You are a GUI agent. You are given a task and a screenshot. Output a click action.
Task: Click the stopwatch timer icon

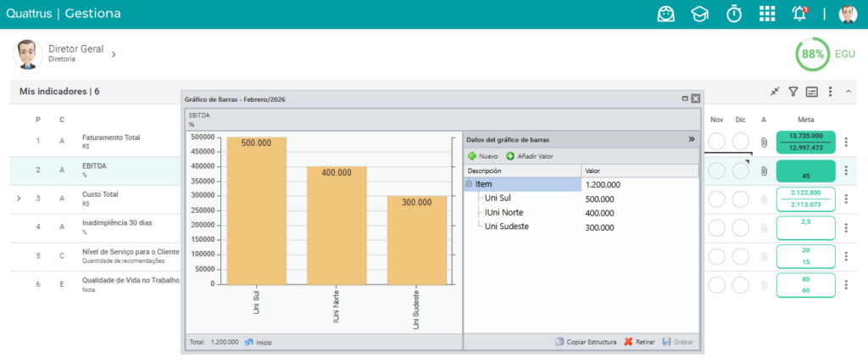pyautogui.click(x=734, y=14)
